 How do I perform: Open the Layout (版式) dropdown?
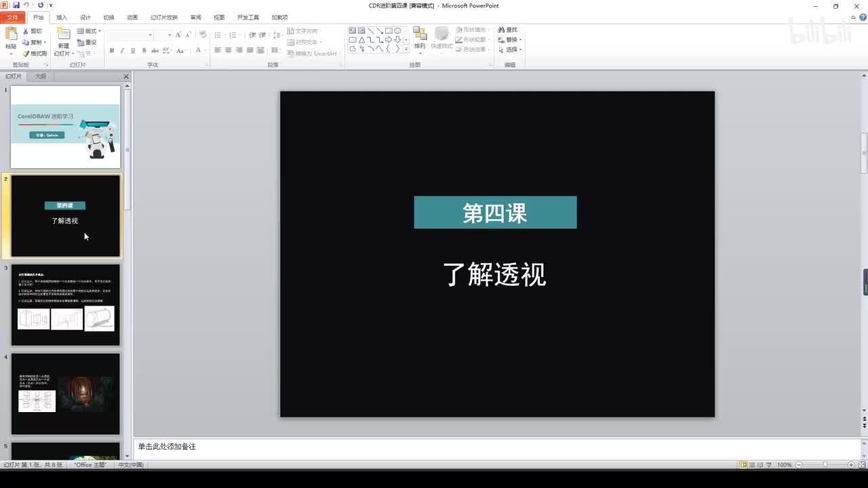tap(89, 31)
